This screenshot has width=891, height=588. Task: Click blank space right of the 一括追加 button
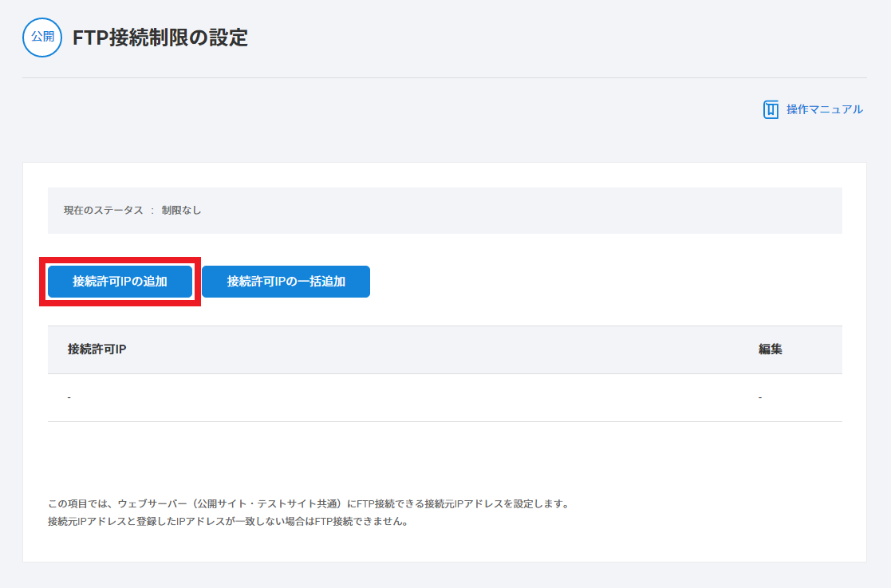(x=598, y=282)
